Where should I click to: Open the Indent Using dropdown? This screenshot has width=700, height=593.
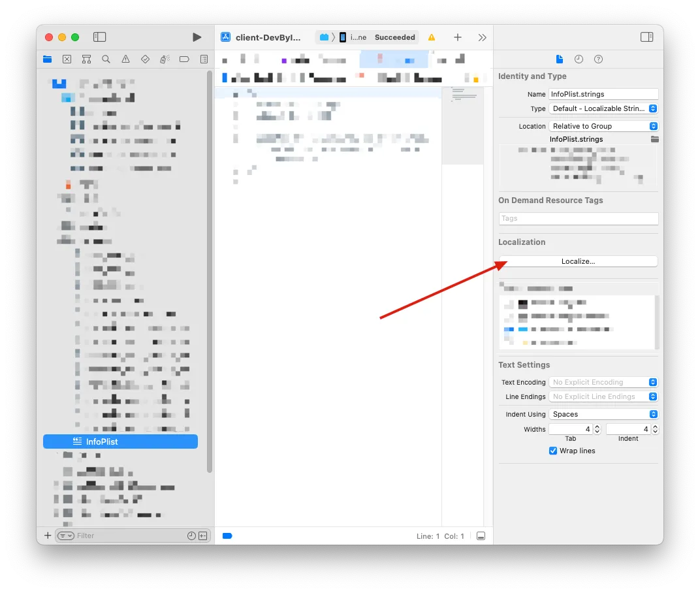[x=603, y=414]
